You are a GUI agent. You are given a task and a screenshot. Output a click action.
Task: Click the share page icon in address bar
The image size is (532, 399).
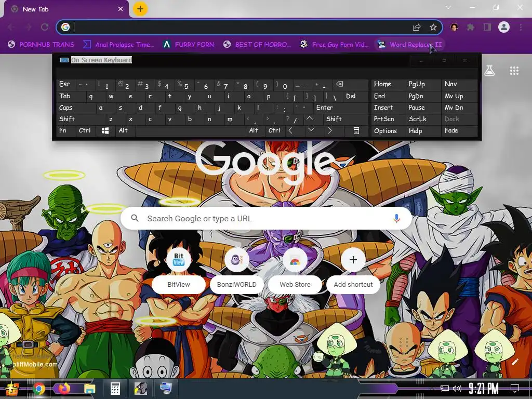[417, 27]
